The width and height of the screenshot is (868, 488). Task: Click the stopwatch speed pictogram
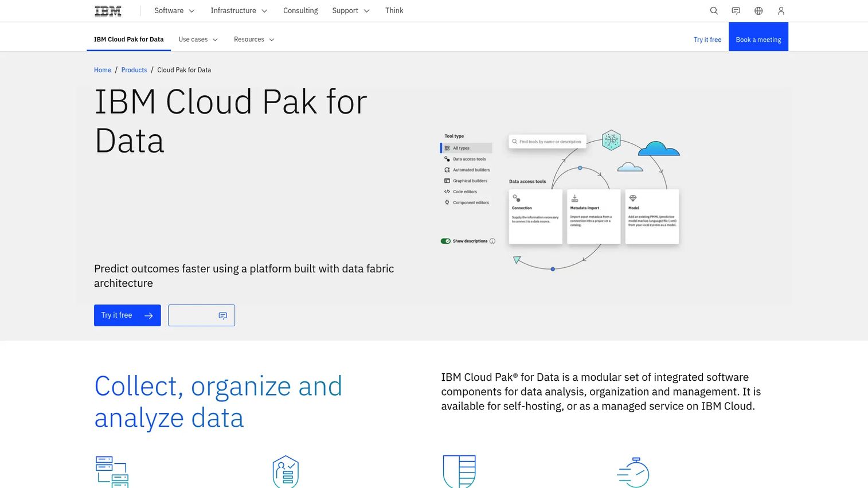tap(633, 473)
